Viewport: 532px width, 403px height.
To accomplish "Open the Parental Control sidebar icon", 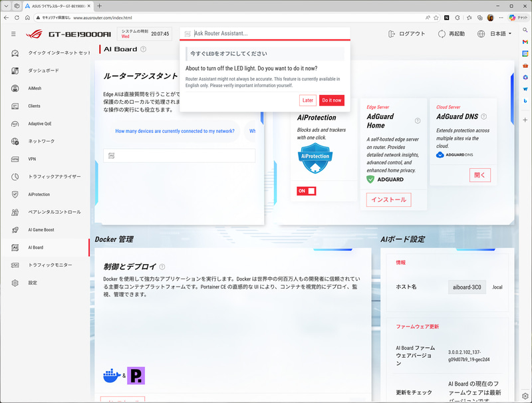I will [x=15, y=212].
